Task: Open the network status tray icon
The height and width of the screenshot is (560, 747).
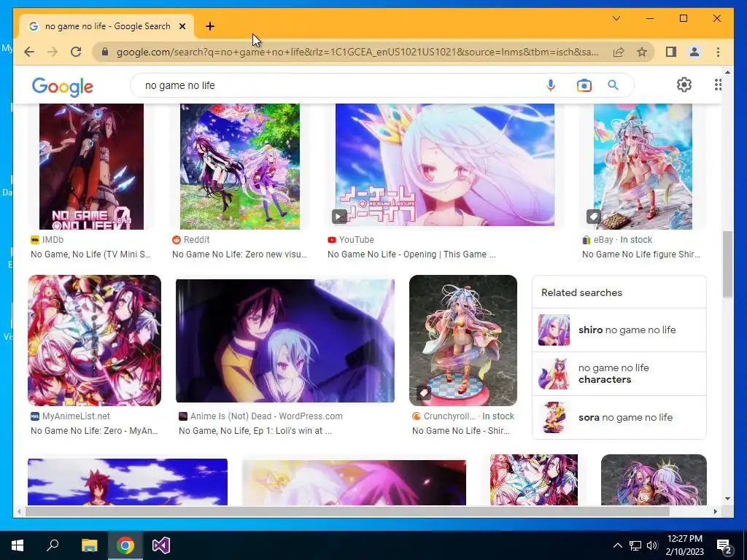Action: (635, 545)
